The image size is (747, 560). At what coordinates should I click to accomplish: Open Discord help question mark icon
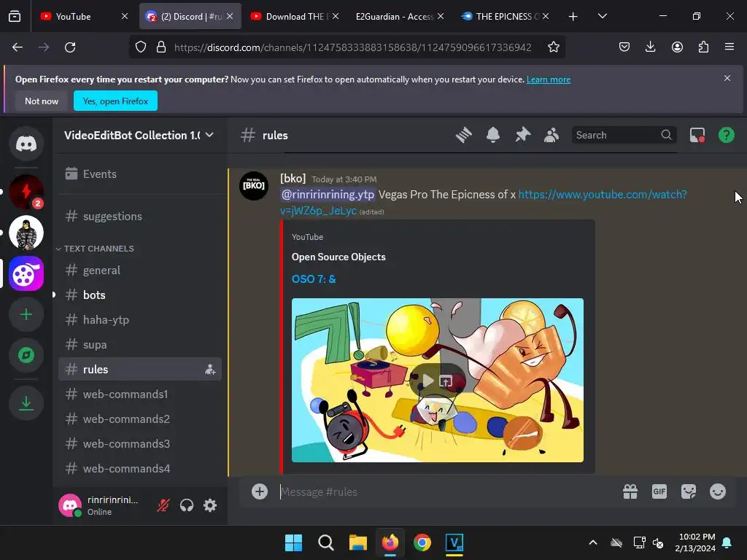click(x=726, y=135)
